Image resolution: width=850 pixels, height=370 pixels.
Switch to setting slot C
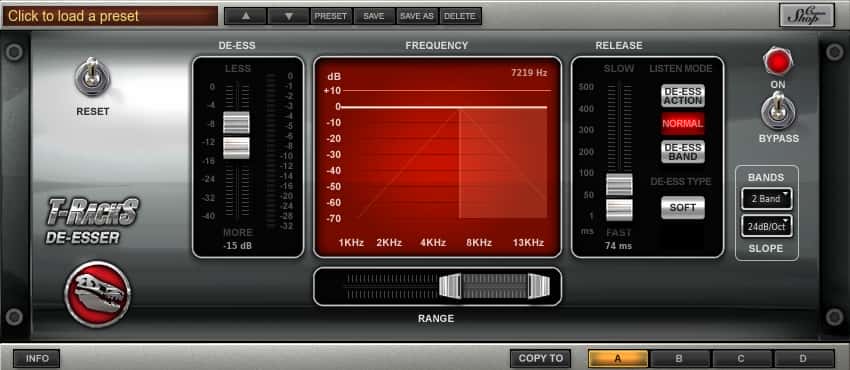click(x=741, y=358)
